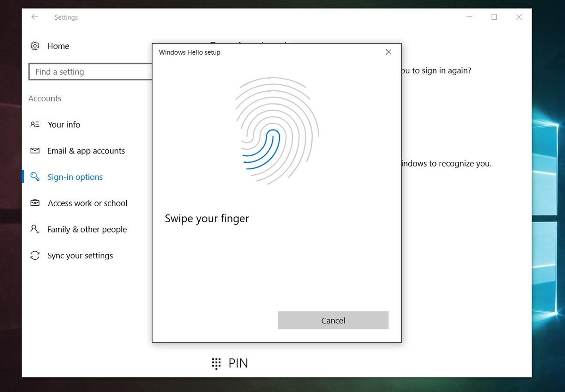Click the Sync your settings circular arrows icon

coord(34,255)
